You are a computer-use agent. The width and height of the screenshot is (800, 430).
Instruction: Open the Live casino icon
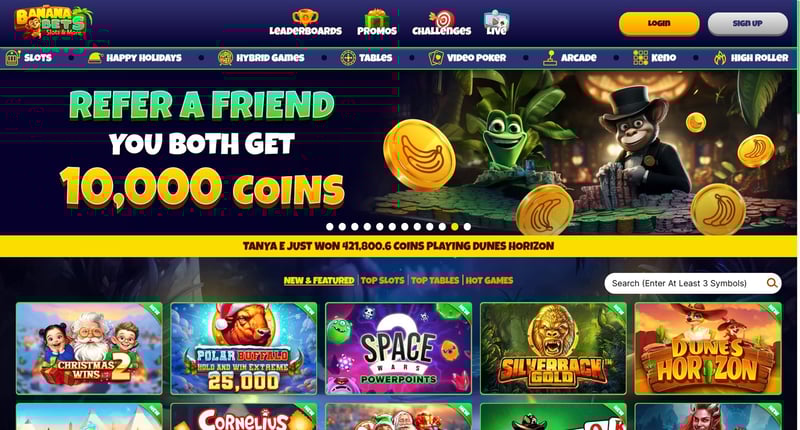496,19
